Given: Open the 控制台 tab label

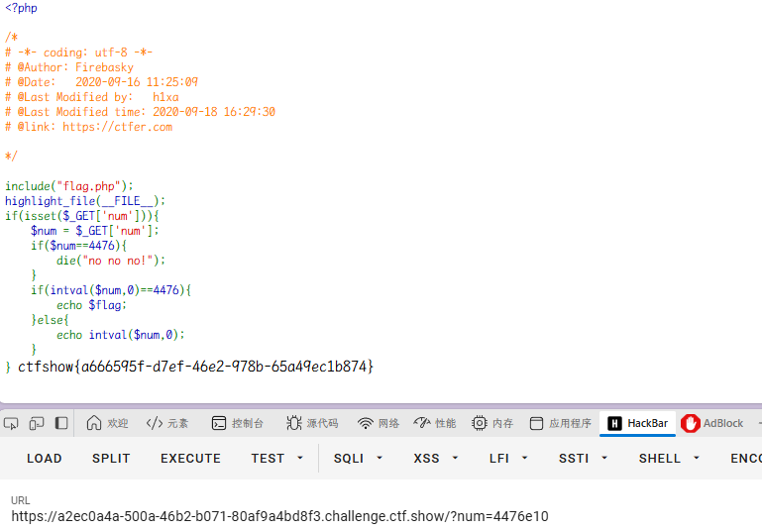Looking at the screenshot, I should [x=248, y=424].
